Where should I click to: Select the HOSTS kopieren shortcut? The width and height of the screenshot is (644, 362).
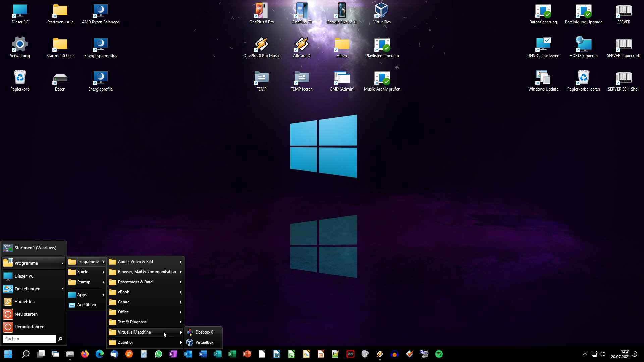[584, 48]
